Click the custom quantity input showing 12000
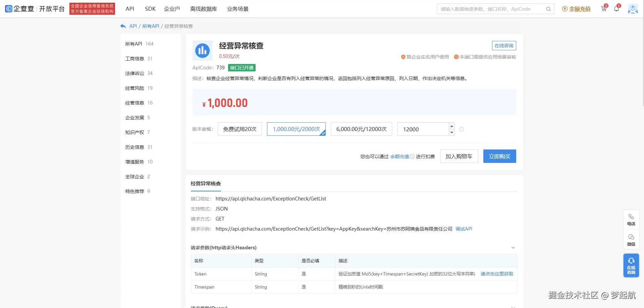This screenshot has width=644, height=308. (x=423, y=129)
